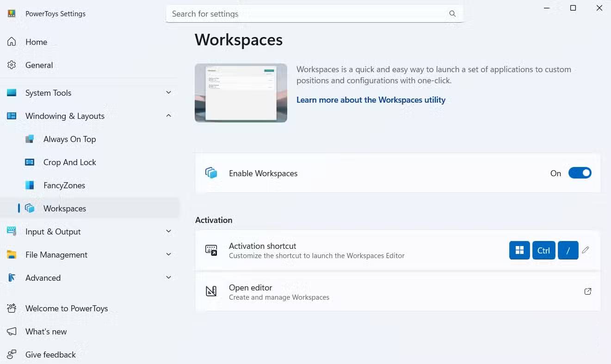611x364 pixels.
Task: Click the Activation shortcut keyboard icon
Action: (x=211, y=250)
